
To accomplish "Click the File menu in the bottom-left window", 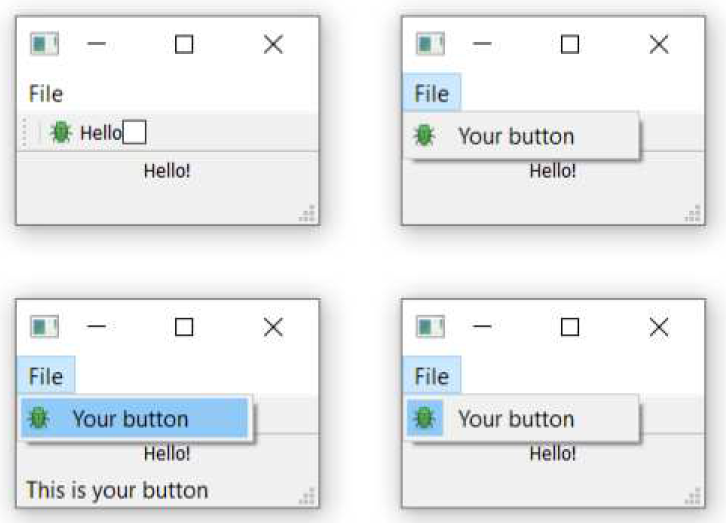I will tap(46, 375).
